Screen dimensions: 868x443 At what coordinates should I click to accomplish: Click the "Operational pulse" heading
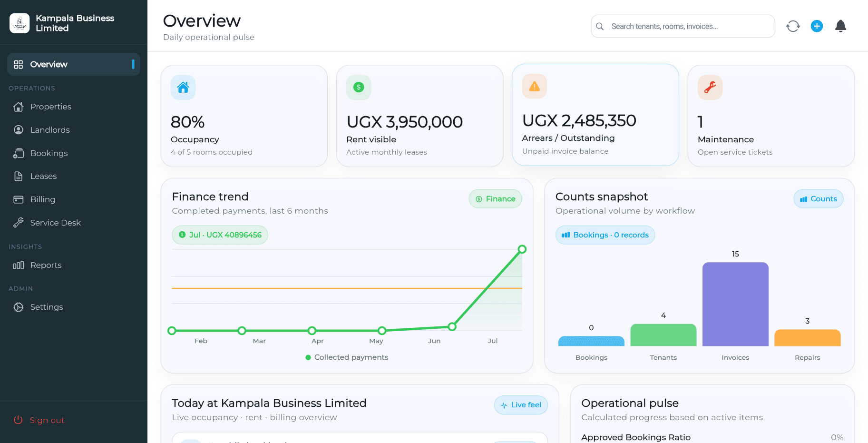[630, 403]
